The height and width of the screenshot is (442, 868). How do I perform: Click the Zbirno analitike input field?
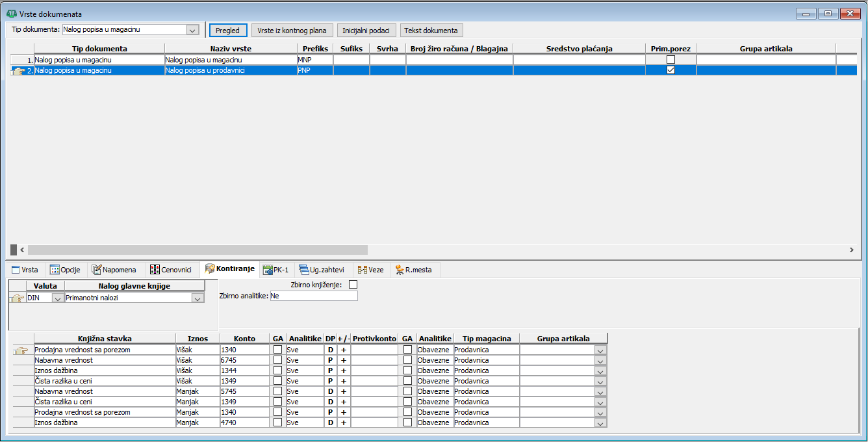click(313, 296)
